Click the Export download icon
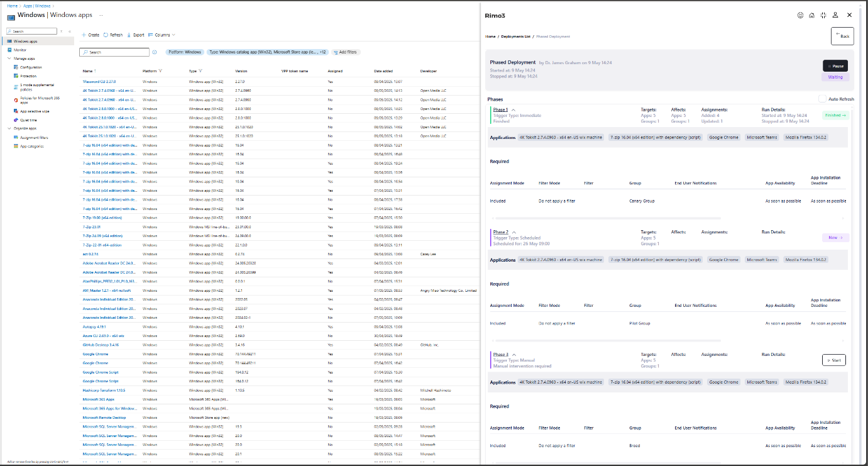The height and width of the screenshot is (466, 868). point(129,35)
